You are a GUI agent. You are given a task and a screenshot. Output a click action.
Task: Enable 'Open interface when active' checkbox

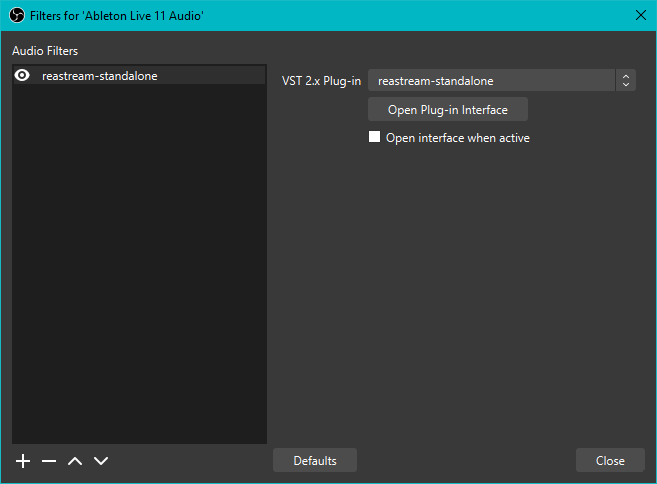[x=375, y=138]
